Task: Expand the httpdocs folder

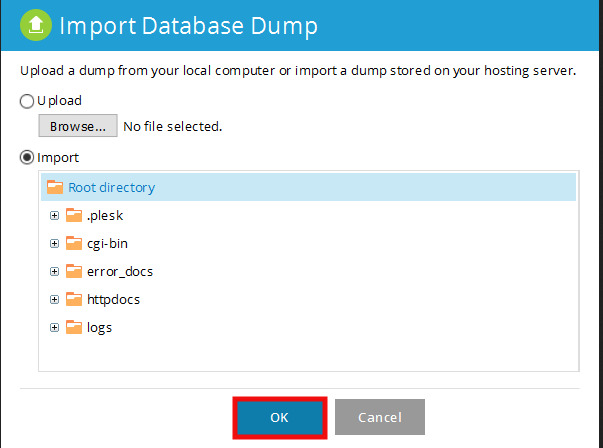Action: (54, 300)
